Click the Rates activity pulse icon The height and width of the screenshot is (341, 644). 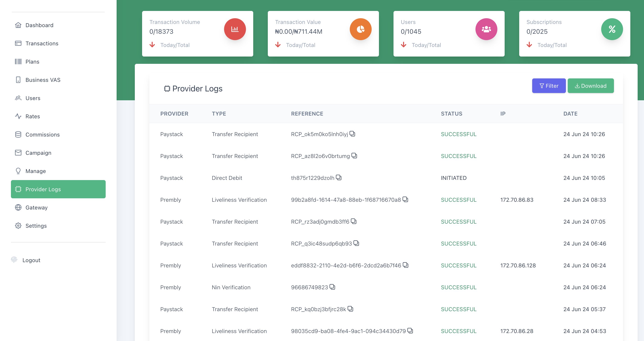(x=18, y=116)
